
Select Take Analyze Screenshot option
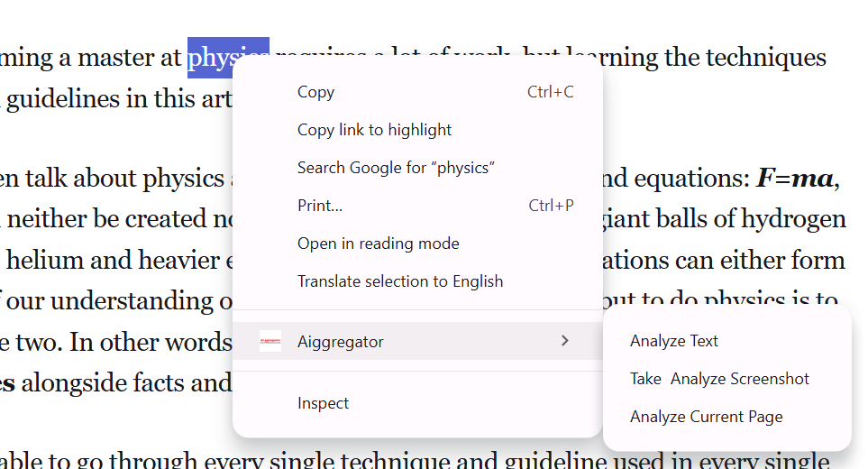[719, 379]
